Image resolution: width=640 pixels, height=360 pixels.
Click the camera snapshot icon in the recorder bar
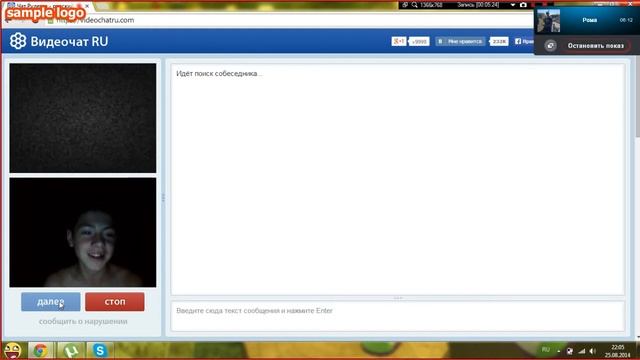(x=523, y=5)
